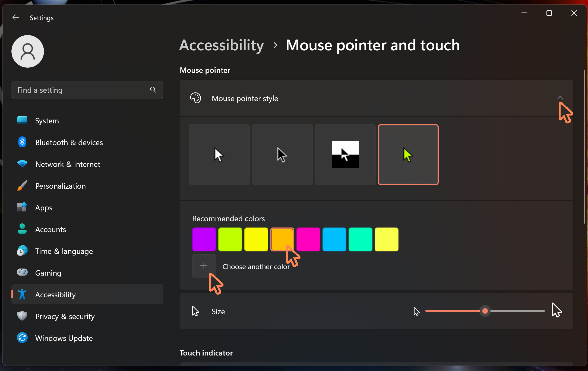This screenshot has height=371, width=588.
Task: Open System settings
Action: pos(47,120)
